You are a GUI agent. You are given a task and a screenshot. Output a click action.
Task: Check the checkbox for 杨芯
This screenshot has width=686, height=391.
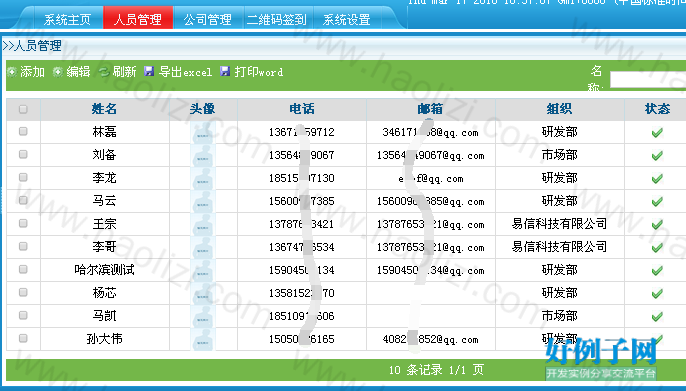pyautogui.click(x=23, y=292)
